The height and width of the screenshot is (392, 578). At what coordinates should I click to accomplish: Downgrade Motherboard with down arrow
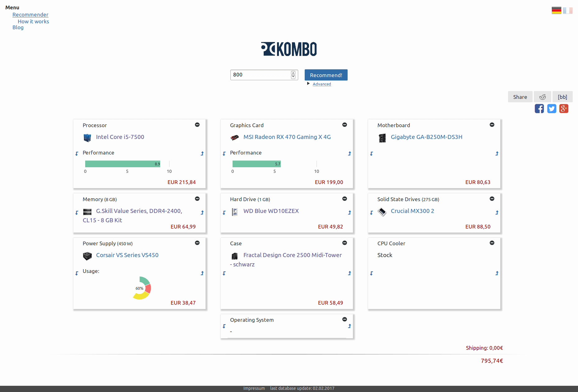[372, 154]
